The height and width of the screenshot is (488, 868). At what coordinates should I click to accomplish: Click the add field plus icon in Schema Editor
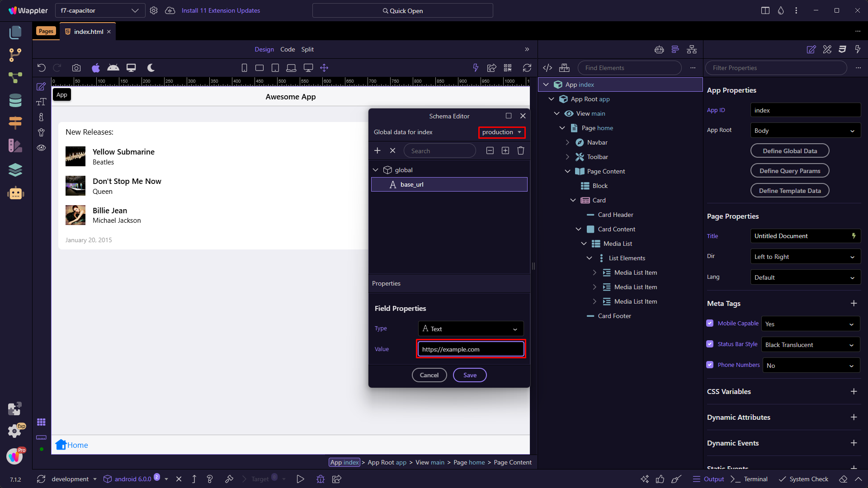click(377, 150)
